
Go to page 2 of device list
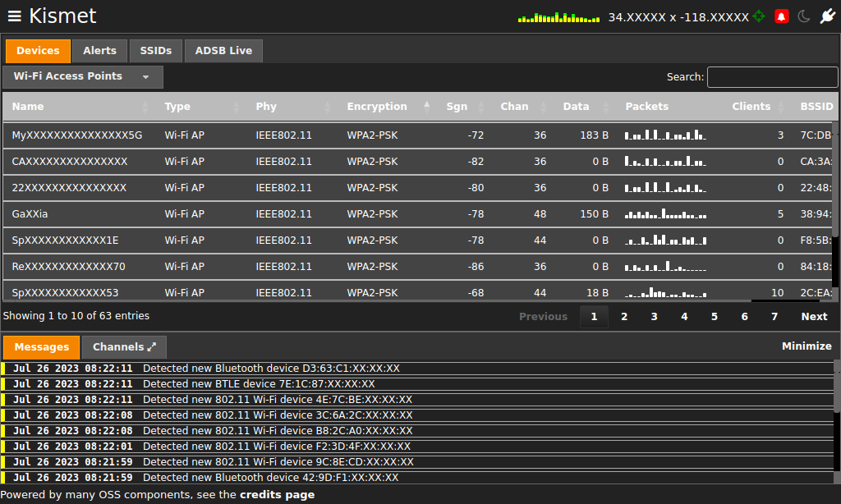coord(624,316)
